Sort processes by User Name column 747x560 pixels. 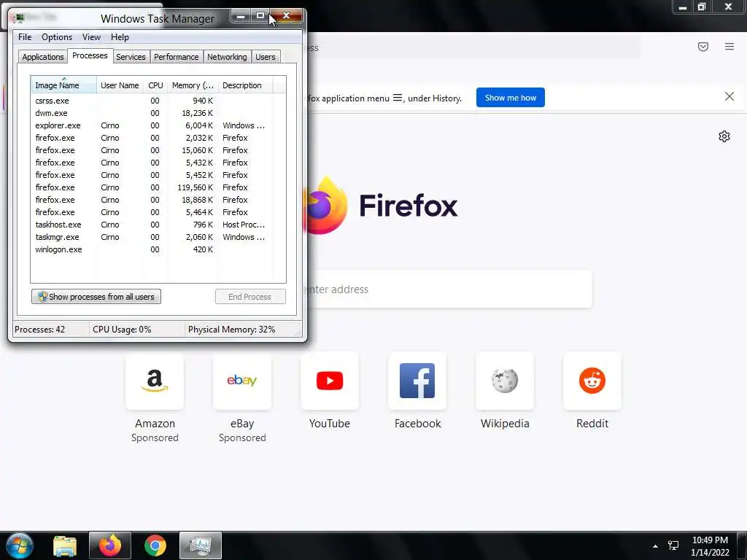point(120,85)
